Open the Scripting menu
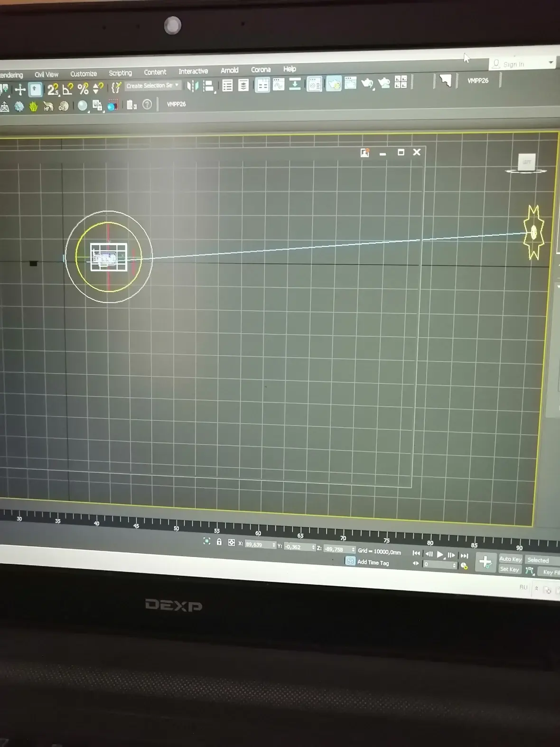 120,73
